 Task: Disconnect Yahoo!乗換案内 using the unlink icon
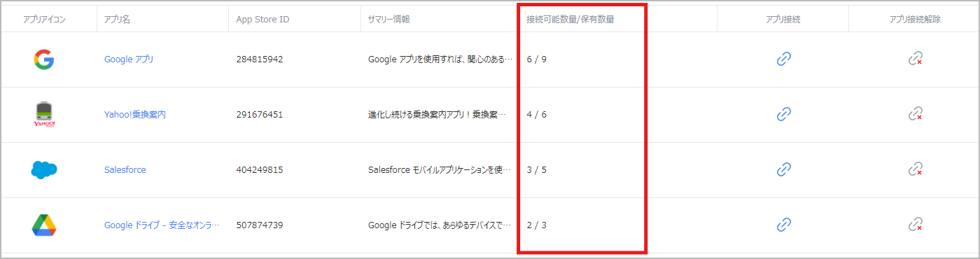[915, 113]
